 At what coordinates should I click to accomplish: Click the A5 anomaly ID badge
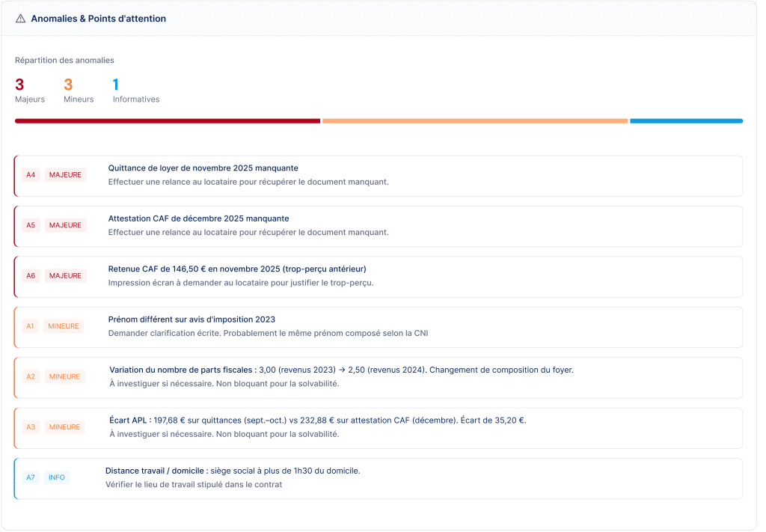[x=31, y=225]
